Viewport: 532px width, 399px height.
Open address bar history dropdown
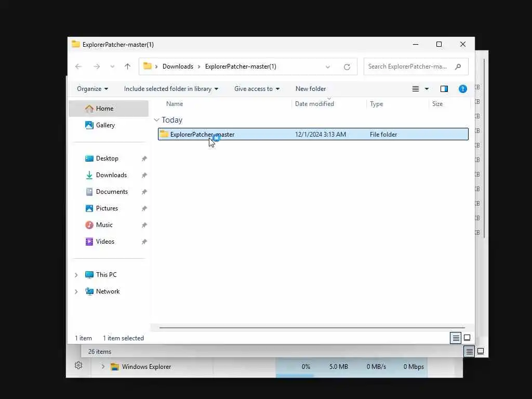click(328, 67)
